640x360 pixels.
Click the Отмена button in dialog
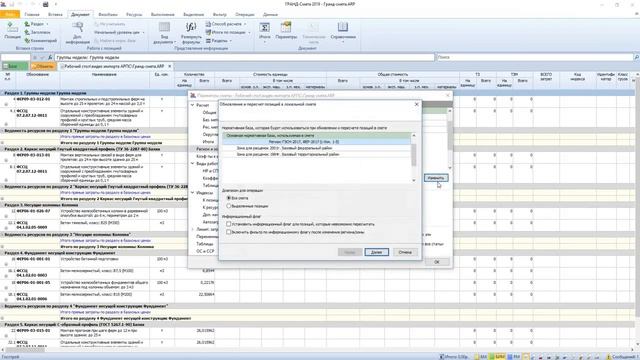coord(405,252)
